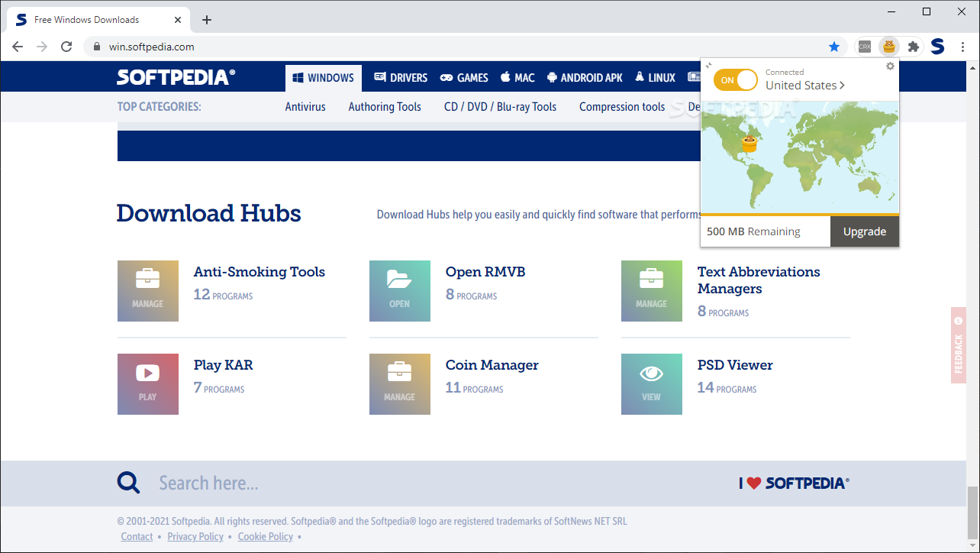
Task: Go forward to next page
Action: point(42,47)
